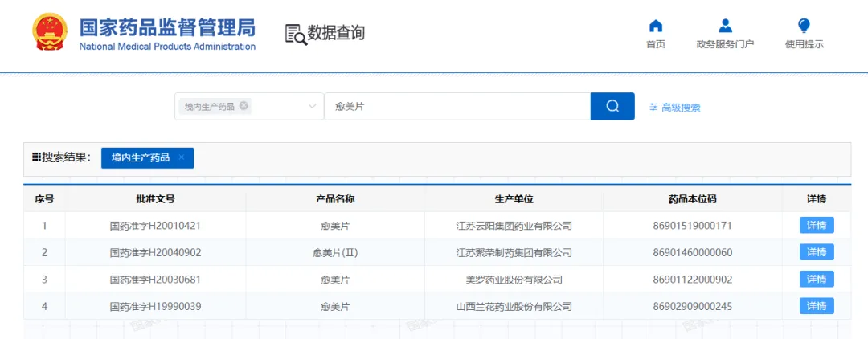Select approval number 国药准字H19990039
The width and height of the screenshot is (868, 339).
(x=156, y=306)
